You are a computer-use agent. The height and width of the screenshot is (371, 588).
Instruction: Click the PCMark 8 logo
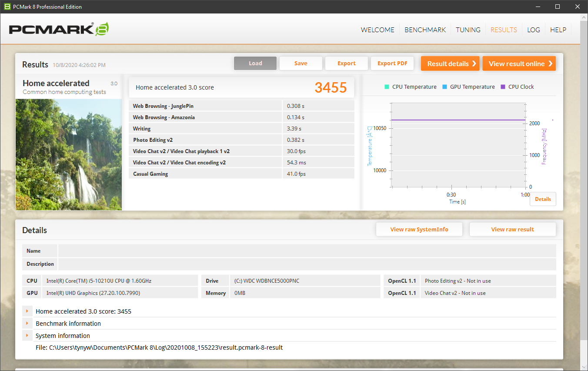point(59,29)
